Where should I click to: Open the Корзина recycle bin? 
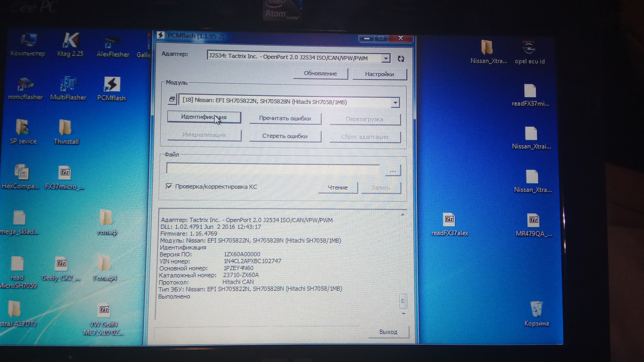pos(536,309)
